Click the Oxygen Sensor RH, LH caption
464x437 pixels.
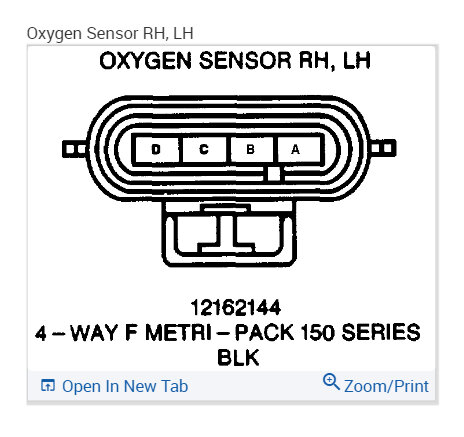[x=110, y=33]
